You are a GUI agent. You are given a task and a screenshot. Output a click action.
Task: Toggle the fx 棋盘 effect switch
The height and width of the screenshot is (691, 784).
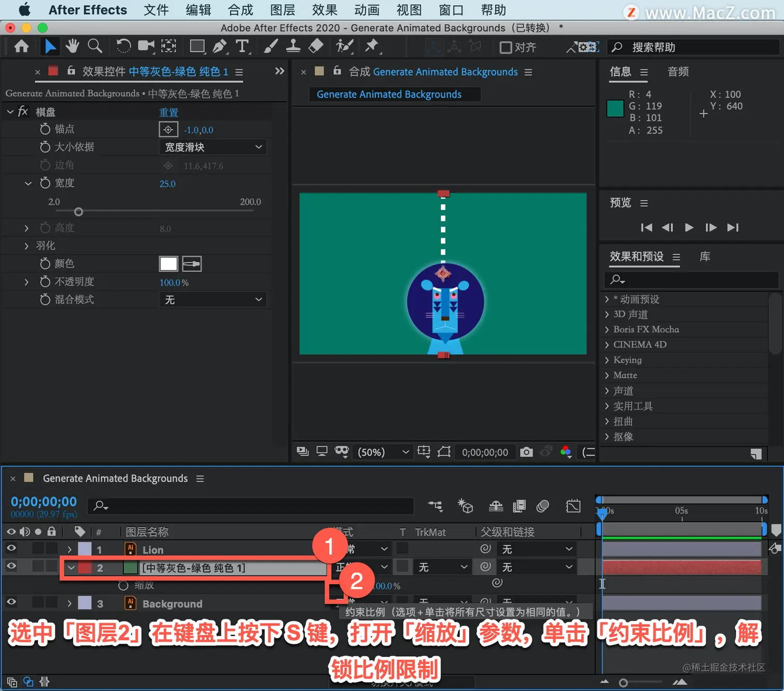(x=23, y=111)
